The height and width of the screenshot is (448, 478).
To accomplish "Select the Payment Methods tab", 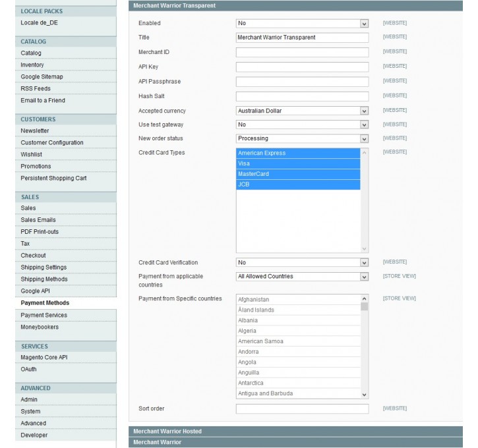I will point(65,303).
